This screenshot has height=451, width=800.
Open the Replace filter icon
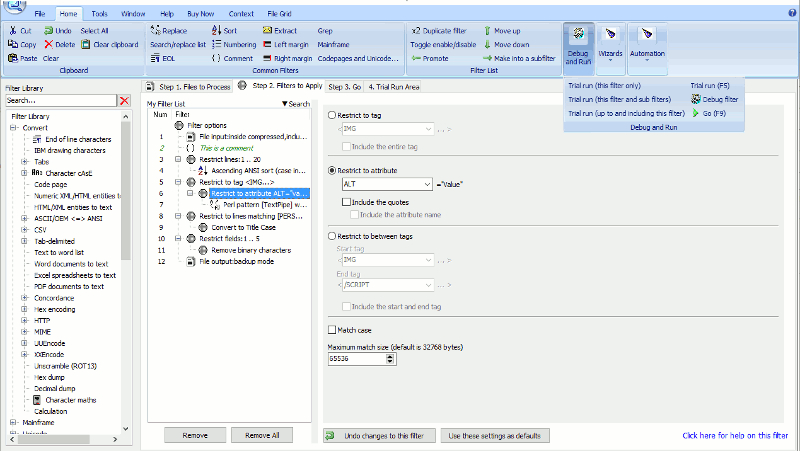tap(155, 31)
